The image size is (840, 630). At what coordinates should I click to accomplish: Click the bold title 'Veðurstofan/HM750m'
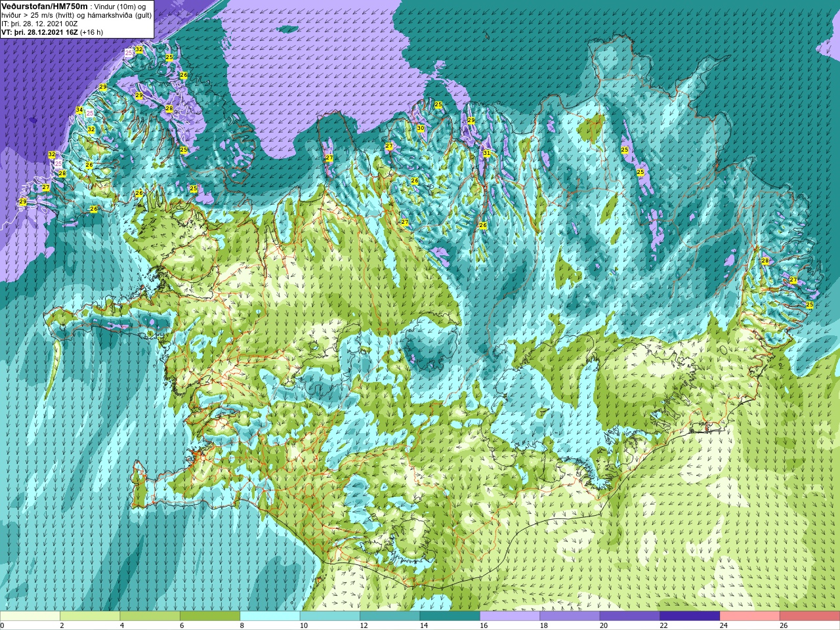[44, 6]
